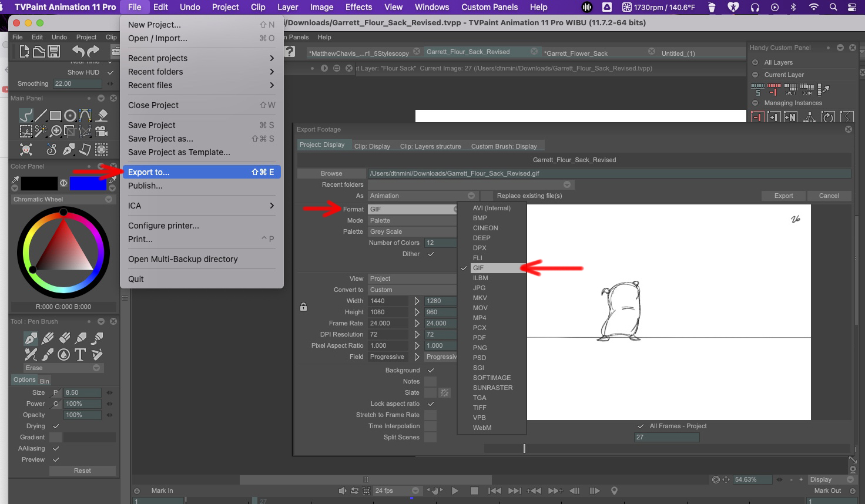The image size is (865, 504).
Task: Open the Palette Grey Scale dropdown
Action: (x=412, y=231)
